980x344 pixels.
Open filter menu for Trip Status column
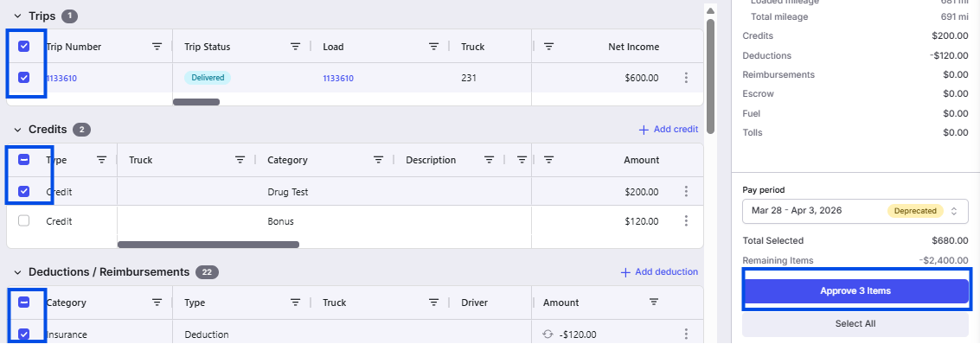point(295,47)
